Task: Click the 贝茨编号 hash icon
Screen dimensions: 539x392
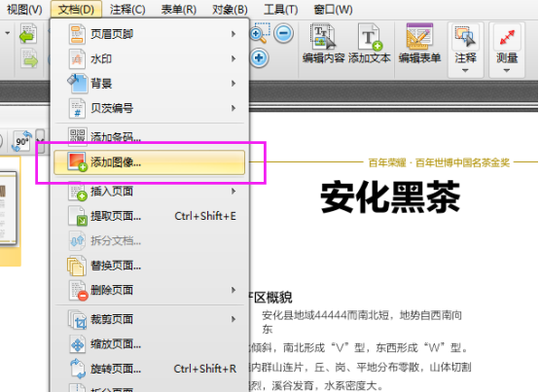Action: click(x=77, y=108)
